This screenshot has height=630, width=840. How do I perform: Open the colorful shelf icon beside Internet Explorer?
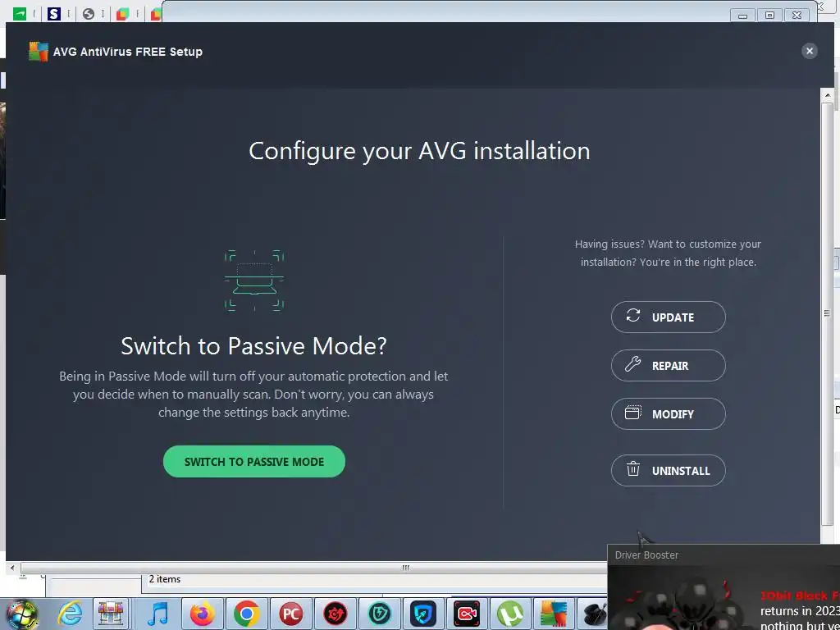(x=111, y=614)
